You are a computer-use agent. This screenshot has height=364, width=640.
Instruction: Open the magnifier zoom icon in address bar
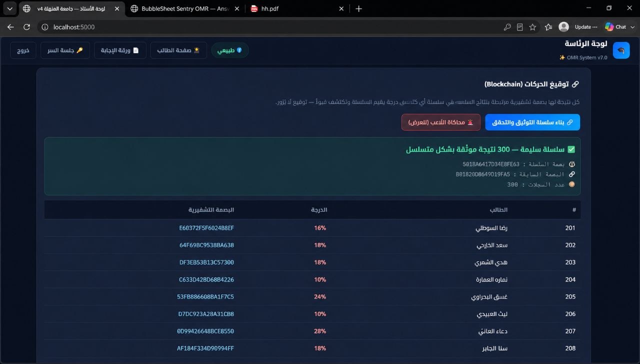click(507, 27)
